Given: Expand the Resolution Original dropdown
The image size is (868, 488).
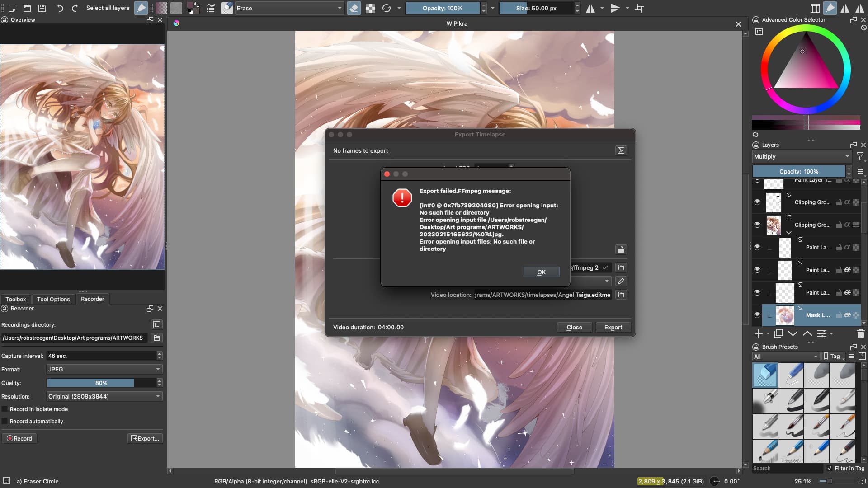Looking at the screenshot, I should [x=104, y=396].
